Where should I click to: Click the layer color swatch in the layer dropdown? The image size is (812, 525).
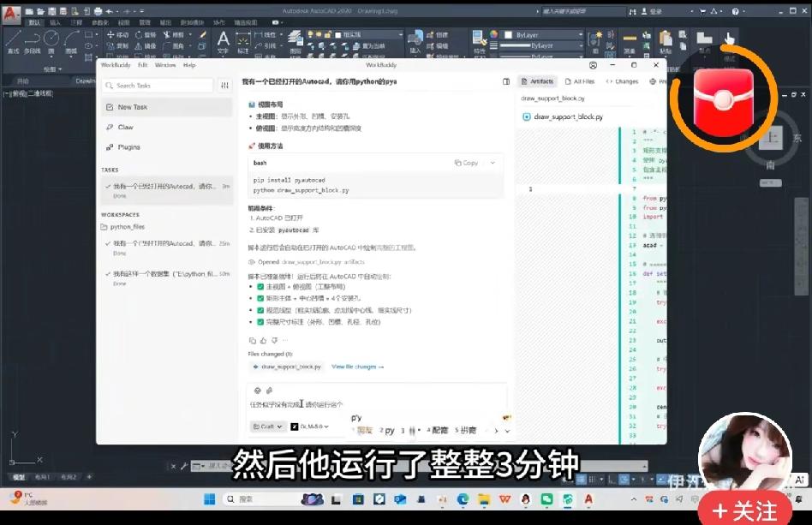pos(337,35)
